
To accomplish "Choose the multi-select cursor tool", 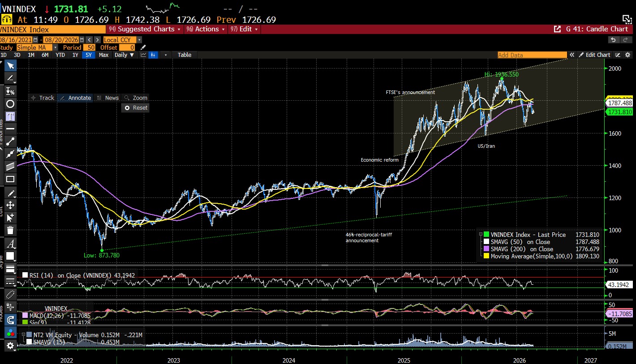I will pyautogui.click(x=10, y=218).
